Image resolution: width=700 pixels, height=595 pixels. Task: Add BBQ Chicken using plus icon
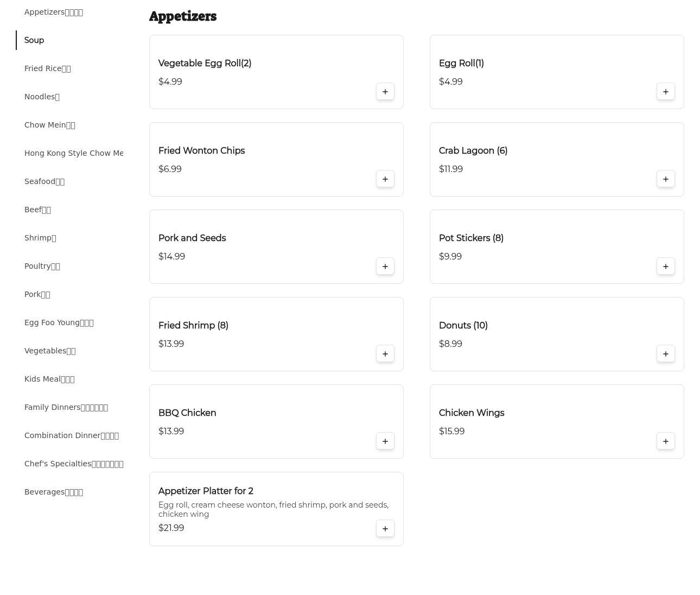coord(385,441)
